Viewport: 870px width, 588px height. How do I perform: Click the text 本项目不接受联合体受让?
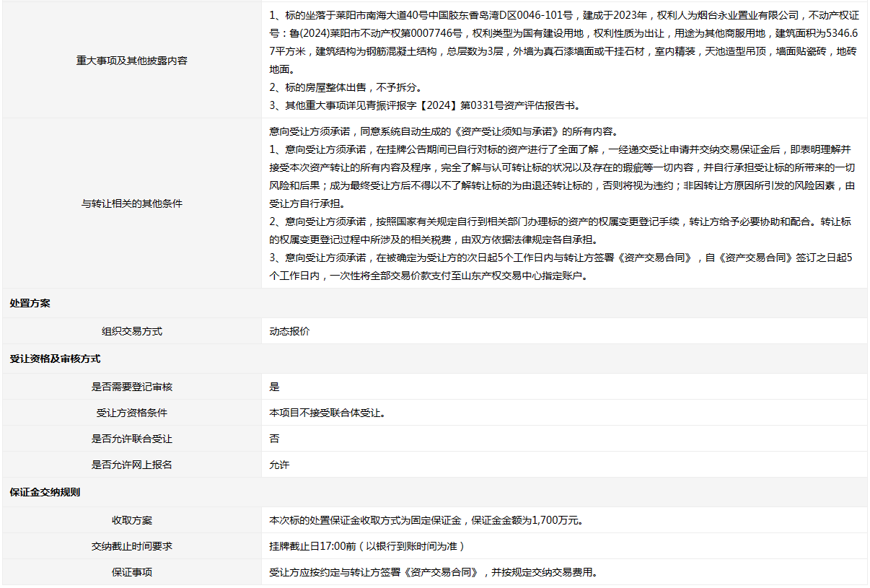coord(327,413)
